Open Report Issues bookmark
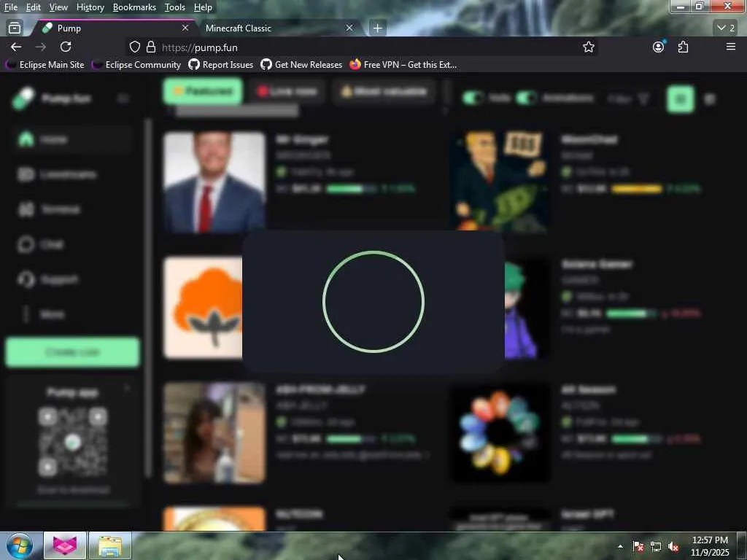Image resolution: width=747 pixels, height=560 pixels. coord(221,64)
